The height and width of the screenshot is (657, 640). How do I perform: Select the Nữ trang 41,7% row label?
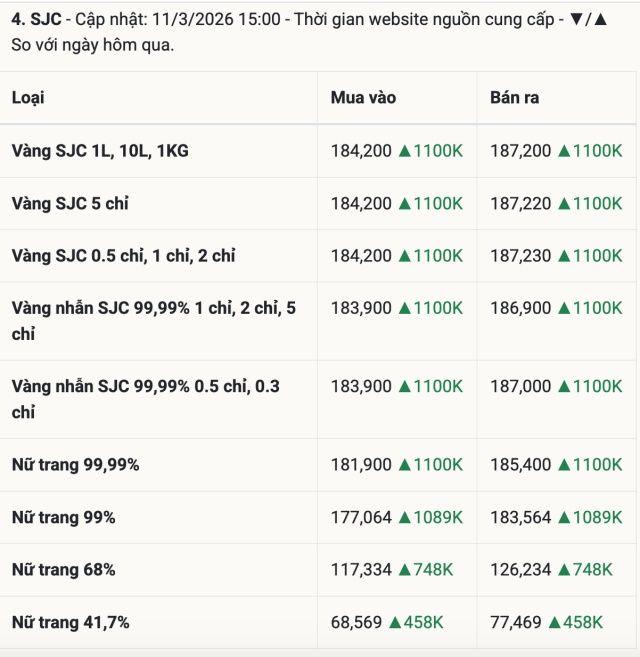(70, 622)
